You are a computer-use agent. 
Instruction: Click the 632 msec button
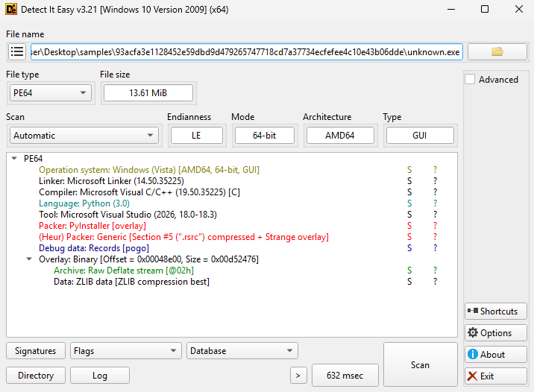(345, 376)
